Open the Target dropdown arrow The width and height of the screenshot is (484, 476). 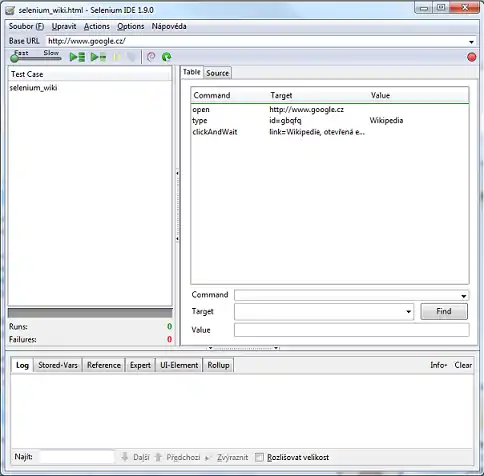click(408, 312)
